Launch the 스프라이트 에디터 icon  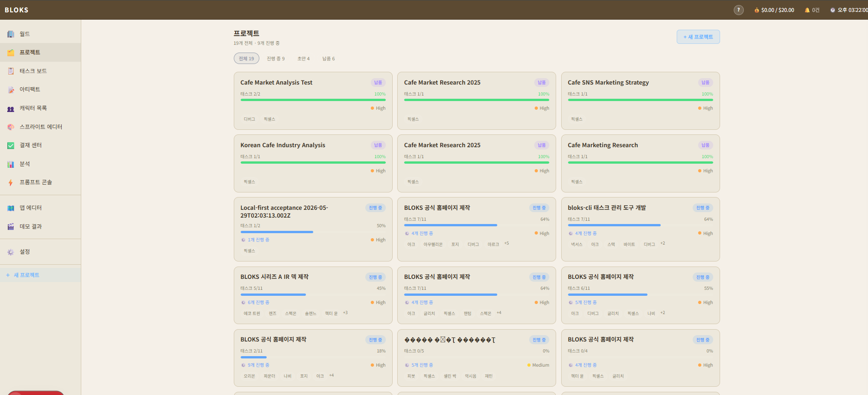pos(11,127)
